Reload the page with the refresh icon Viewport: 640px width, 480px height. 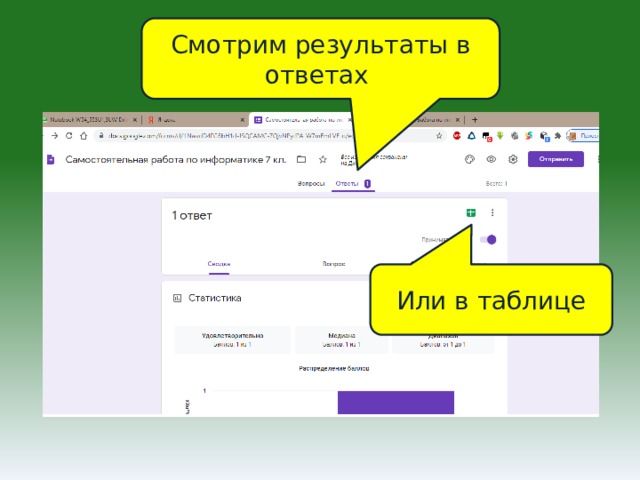tap(69, 136)
